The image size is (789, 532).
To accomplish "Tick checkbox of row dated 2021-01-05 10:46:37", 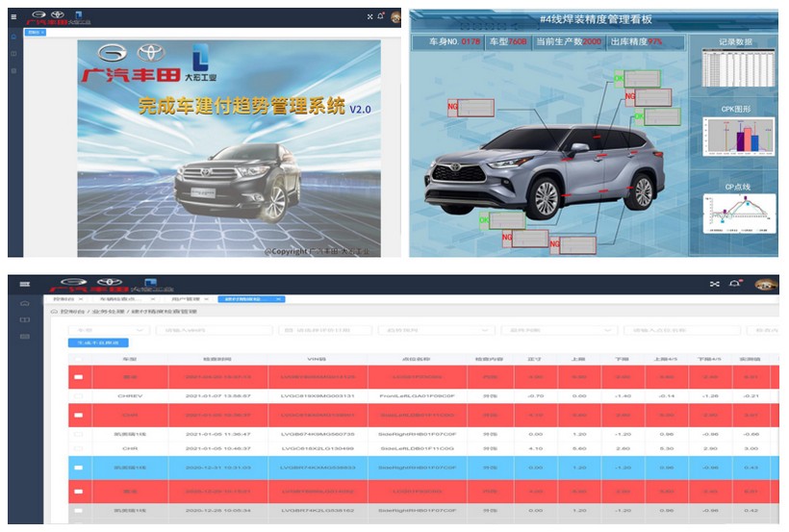I will click(79, 448).
